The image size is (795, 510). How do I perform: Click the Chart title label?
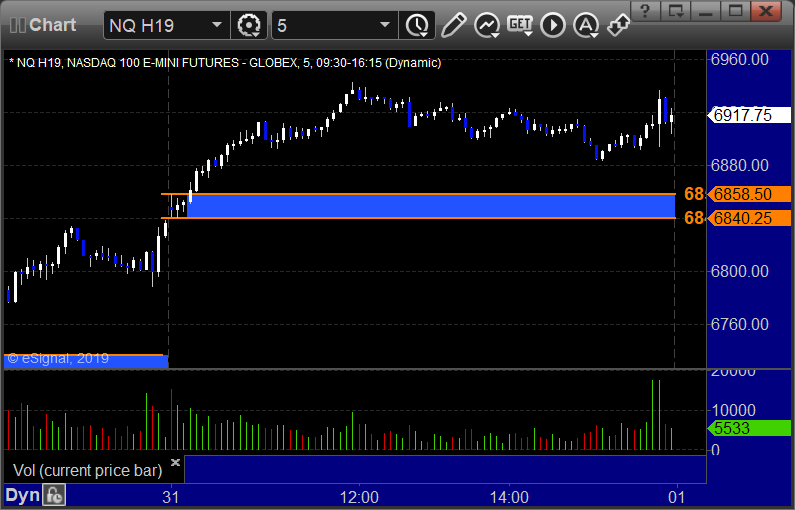(53, 25)
